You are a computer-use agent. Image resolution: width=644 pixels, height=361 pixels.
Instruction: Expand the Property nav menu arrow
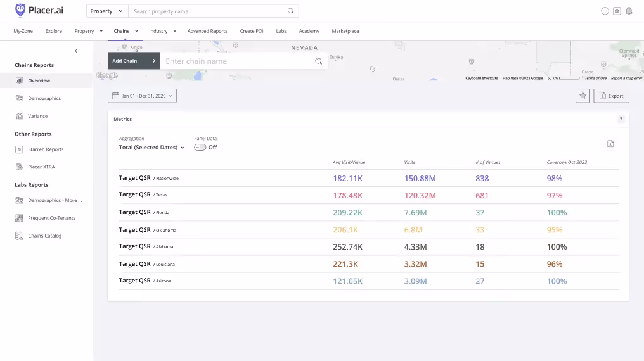pos(101,31)
